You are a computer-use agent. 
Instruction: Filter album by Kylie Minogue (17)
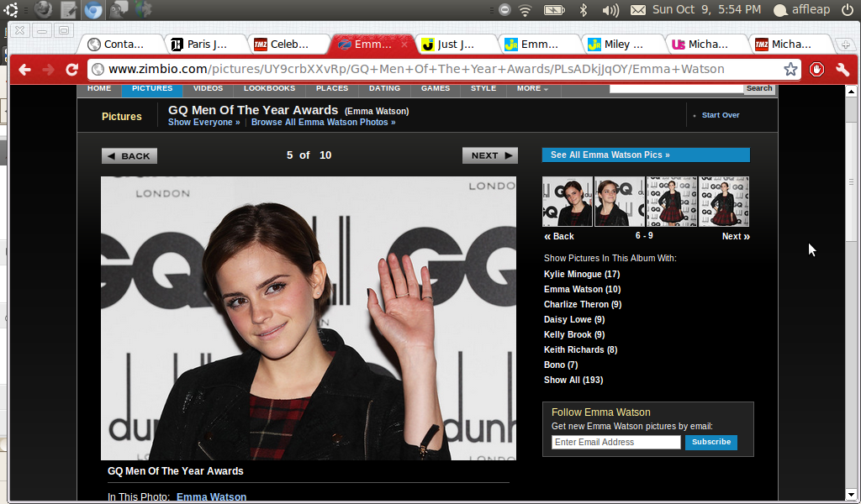(582, 274)
